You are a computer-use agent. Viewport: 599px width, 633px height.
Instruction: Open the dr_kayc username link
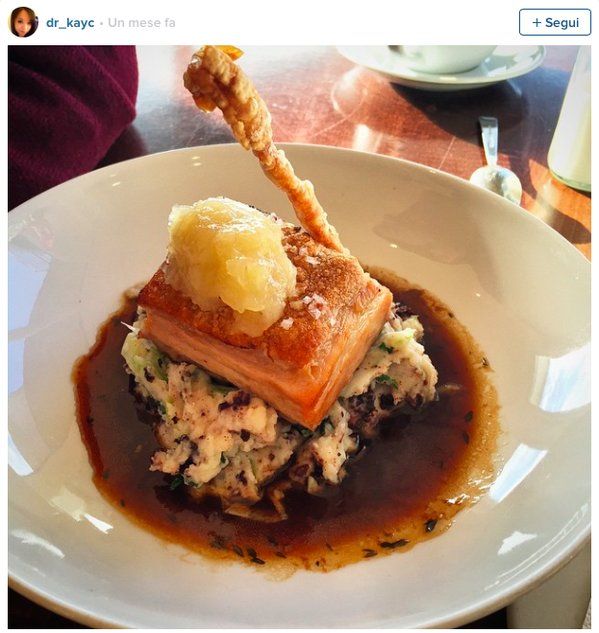(x=70, y=23)
